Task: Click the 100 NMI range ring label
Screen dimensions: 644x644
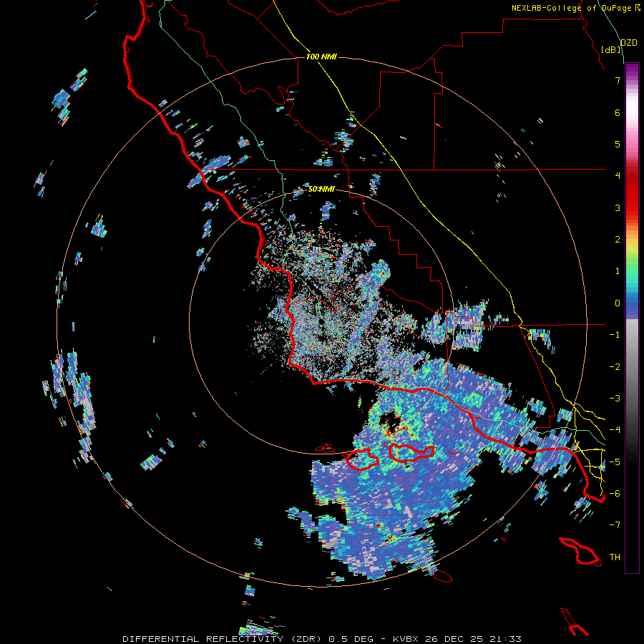Action: (321, 57)
